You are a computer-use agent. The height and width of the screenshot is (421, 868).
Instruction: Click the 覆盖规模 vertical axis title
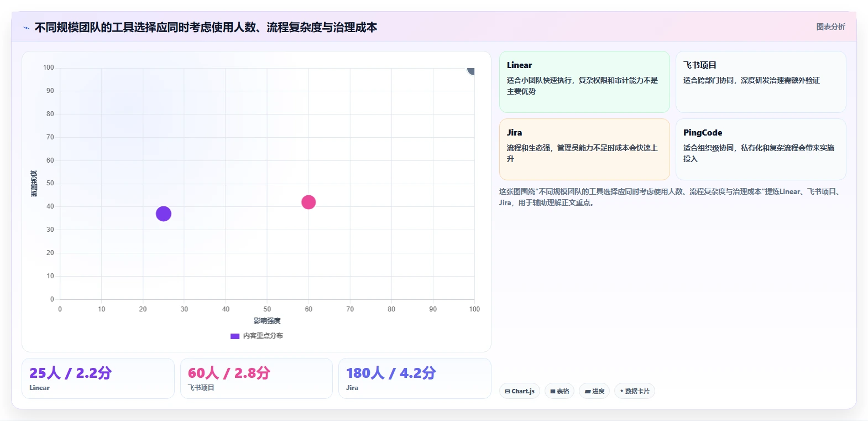[x=34, y=184]
